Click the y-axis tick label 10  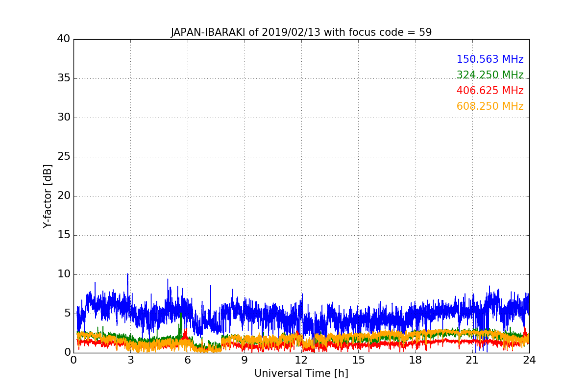(x=64, y=274)
